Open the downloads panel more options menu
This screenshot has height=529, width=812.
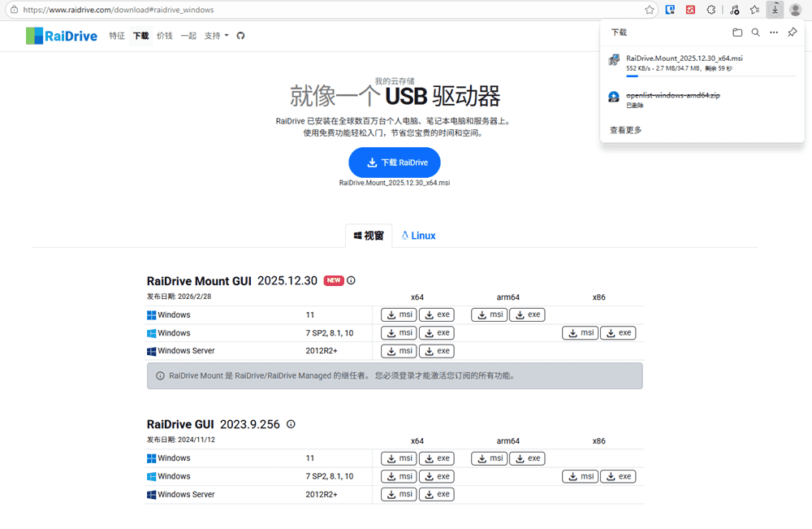click(774, 33)
